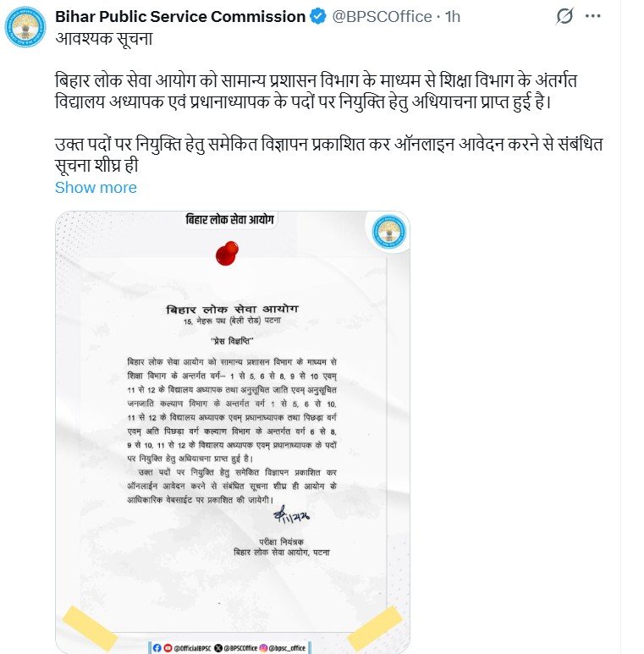Click the blue verified badge

pos(318,17)
